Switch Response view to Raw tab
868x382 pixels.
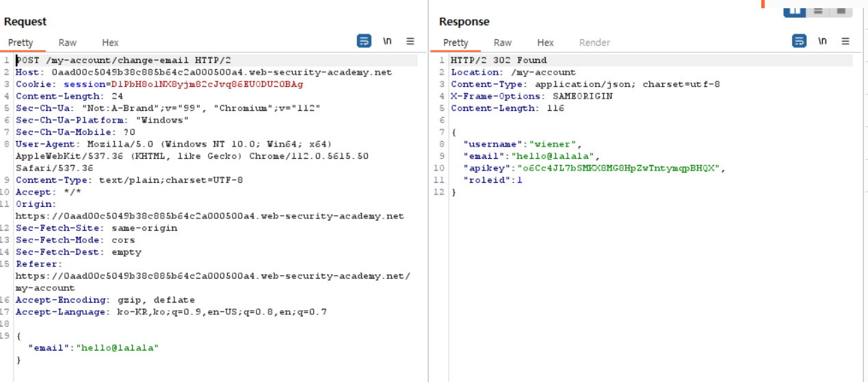pyautogui.click(x=503, y=42)
